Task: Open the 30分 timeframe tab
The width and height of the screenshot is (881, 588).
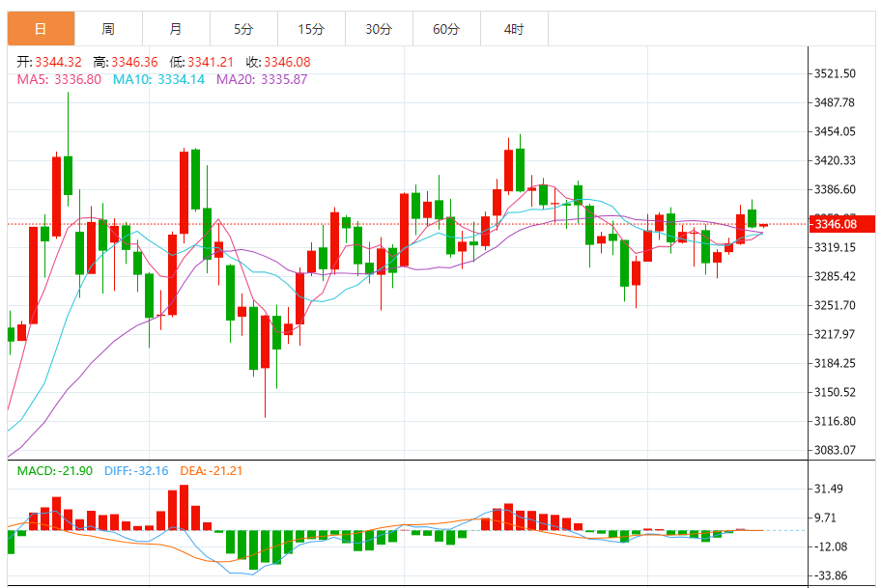Action: [x=379, y=29]
